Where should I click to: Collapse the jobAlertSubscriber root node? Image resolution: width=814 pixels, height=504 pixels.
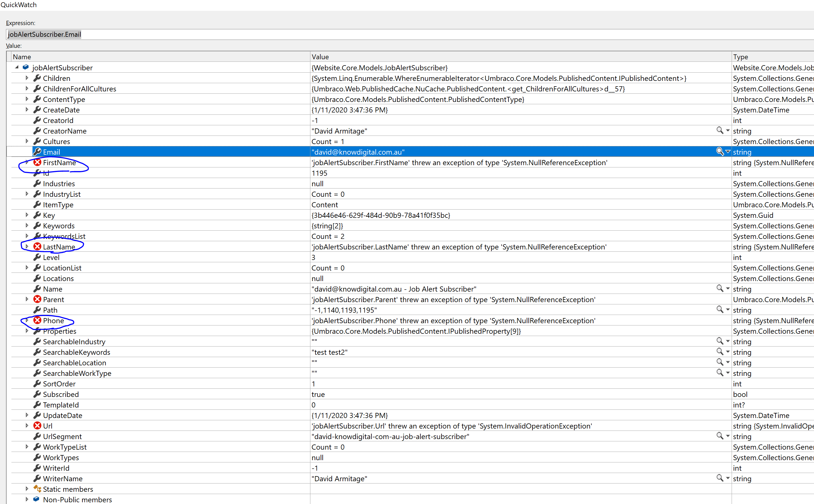click(x=17, y=67)
